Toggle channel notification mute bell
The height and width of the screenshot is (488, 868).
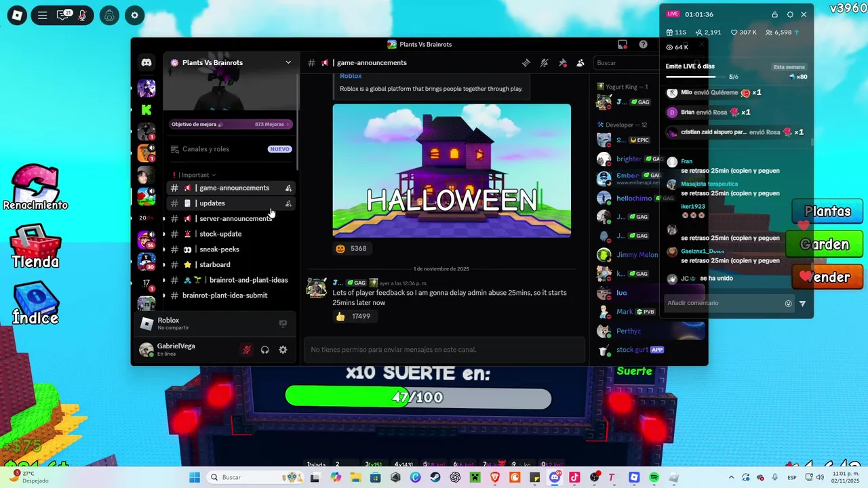(x=544, y=62)
